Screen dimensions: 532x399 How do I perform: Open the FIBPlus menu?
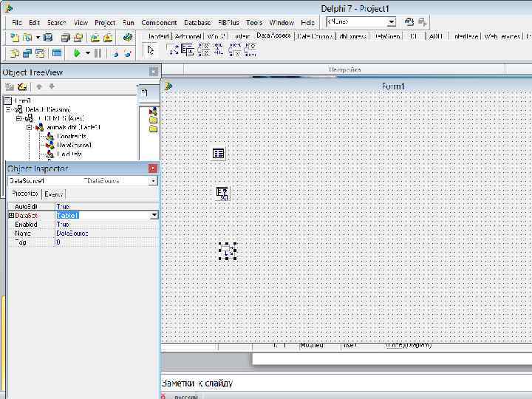[x=228, y=23]
